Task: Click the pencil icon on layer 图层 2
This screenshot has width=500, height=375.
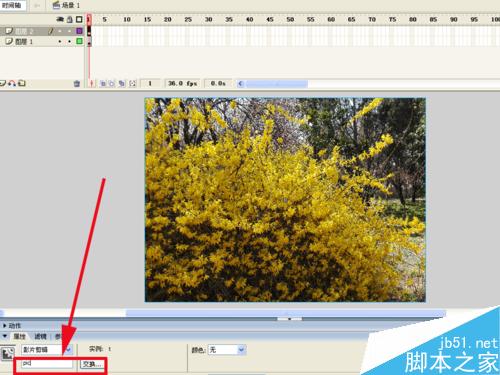Action: (x=51, y=31)
